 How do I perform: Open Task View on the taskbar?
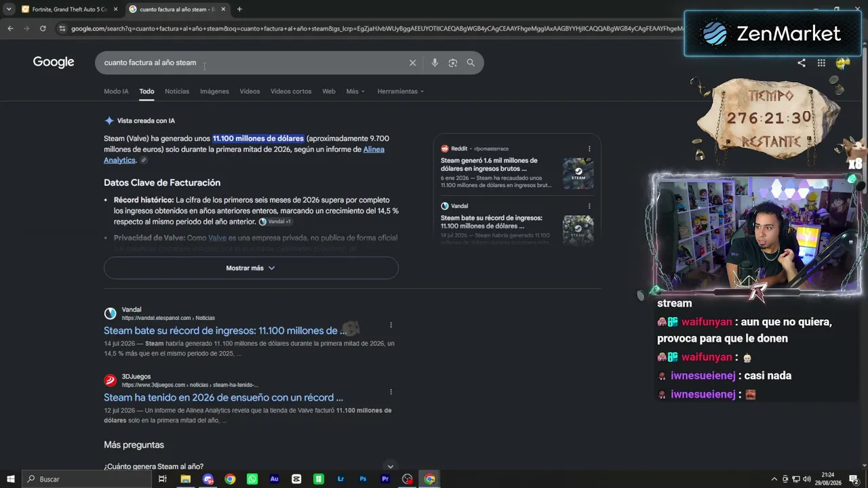click(163, 479)
